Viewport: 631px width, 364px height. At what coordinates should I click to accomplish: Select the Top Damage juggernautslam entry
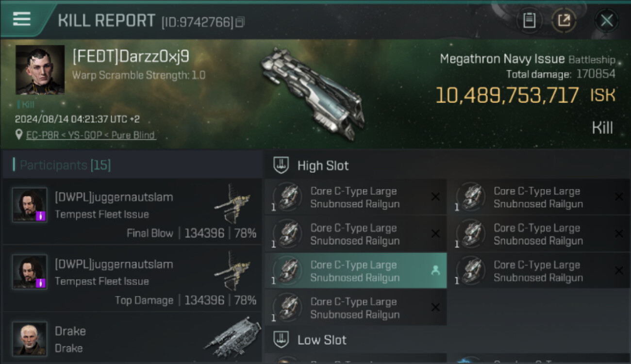[x=132, y=278]
